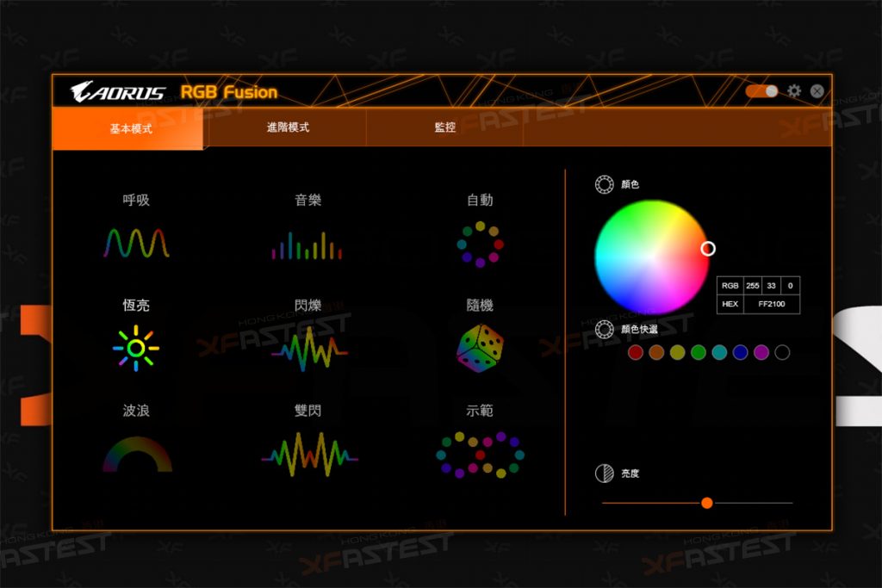This screenshot has height=588, width=882.
Task: Toggle the lighting power switch off
Action: (x=761, y=91)
